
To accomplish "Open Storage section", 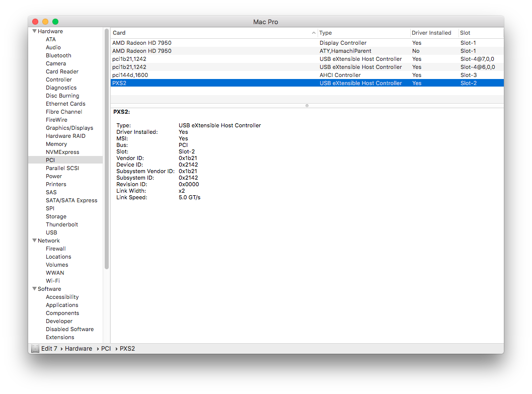I will (x=56, y=216).
